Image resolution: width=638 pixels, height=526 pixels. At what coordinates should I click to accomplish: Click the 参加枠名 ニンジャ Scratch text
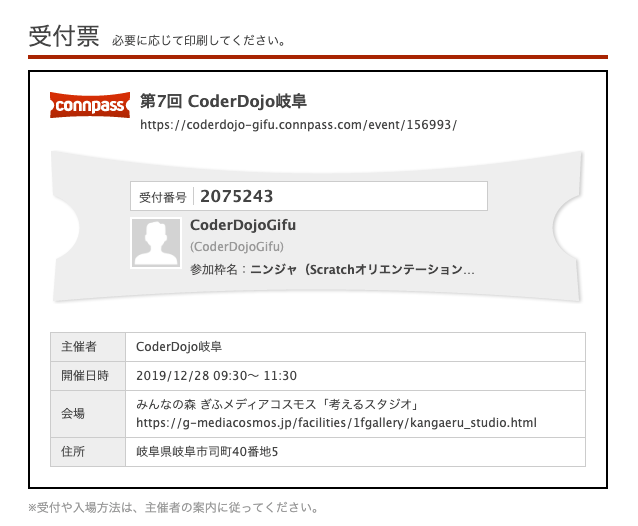pos(332,269)
